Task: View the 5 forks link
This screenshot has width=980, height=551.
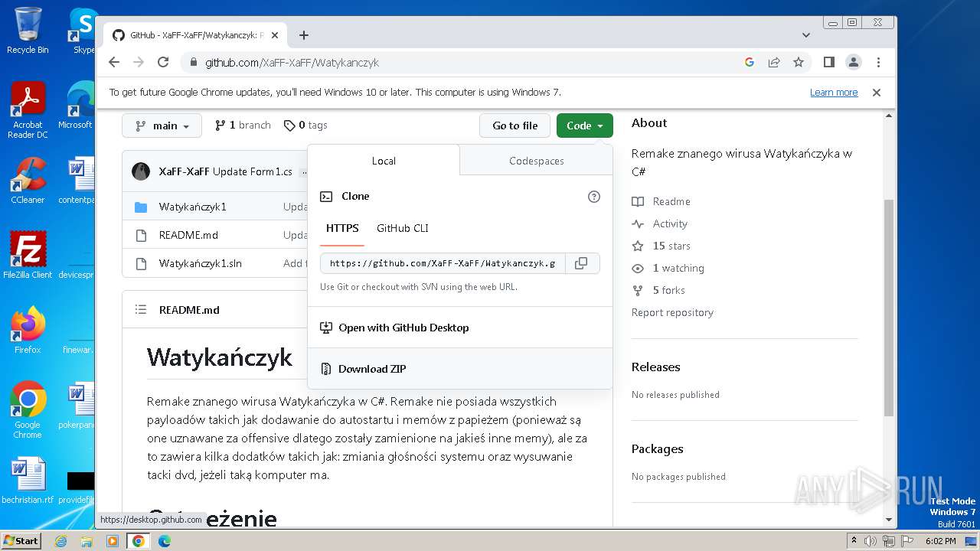Action: (658, 290)
